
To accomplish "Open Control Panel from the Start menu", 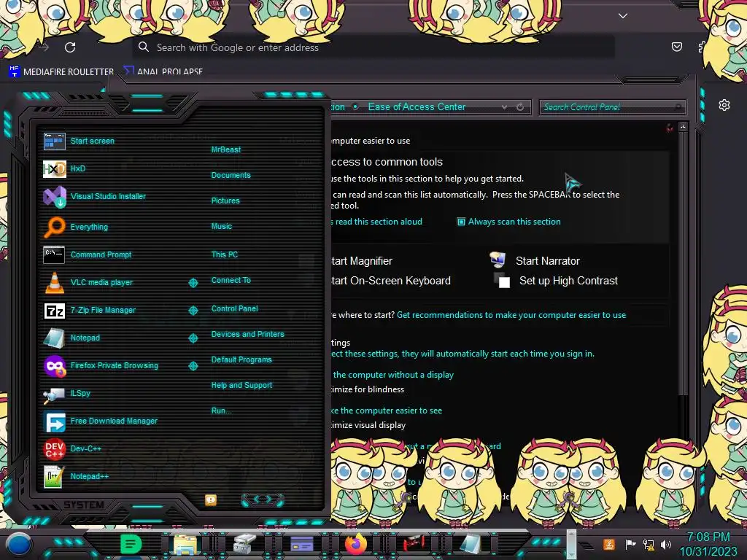I will (x=234, y=308).
